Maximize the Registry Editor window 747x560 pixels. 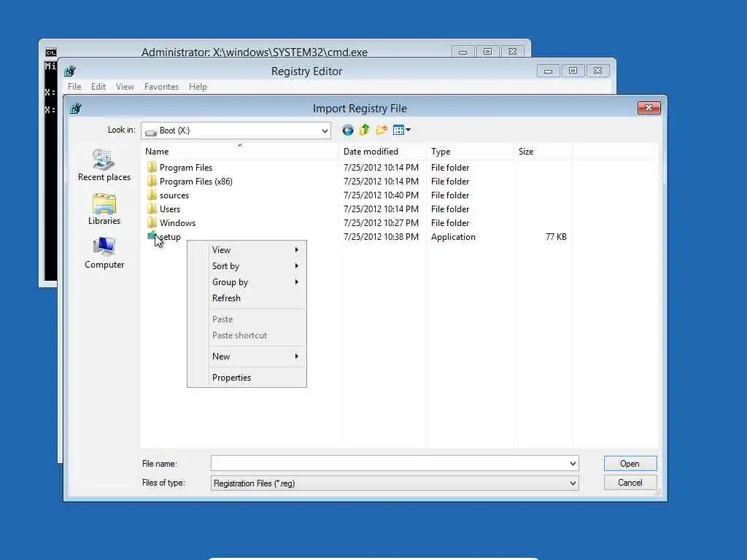tap(573, 71)
